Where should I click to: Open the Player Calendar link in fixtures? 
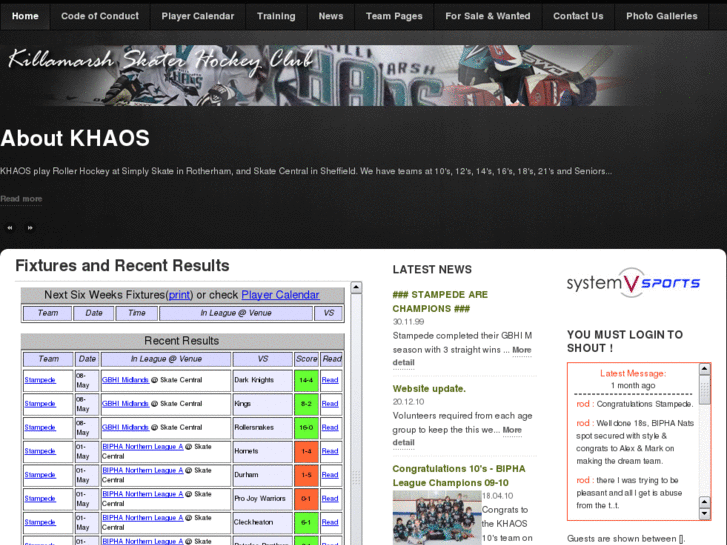pos(280,295)
